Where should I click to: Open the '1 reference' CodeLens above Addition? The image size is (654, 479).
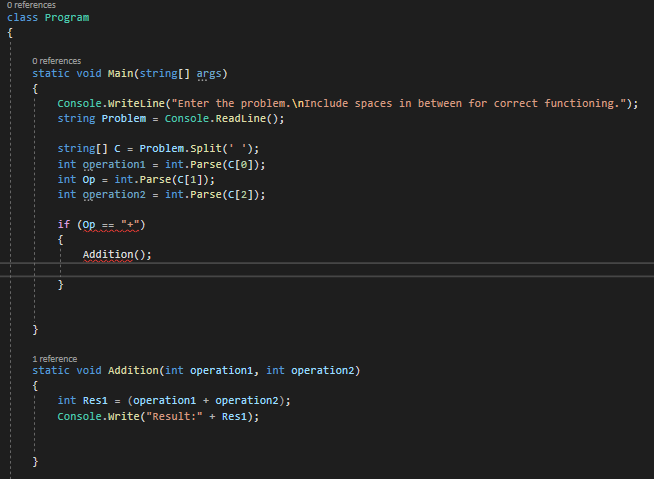55,359
